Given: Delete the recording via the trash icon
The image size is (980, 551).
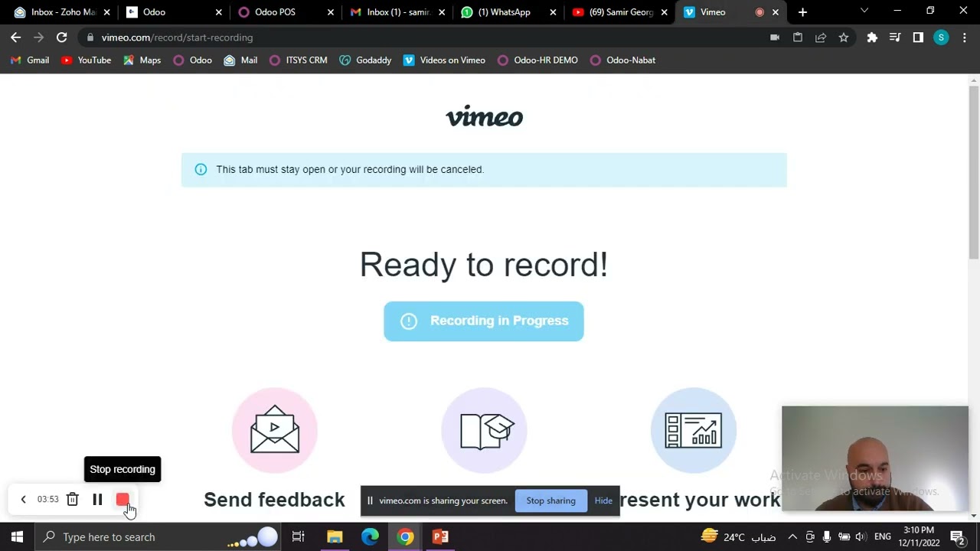Looking at the screenshot, I should [72, 500].
